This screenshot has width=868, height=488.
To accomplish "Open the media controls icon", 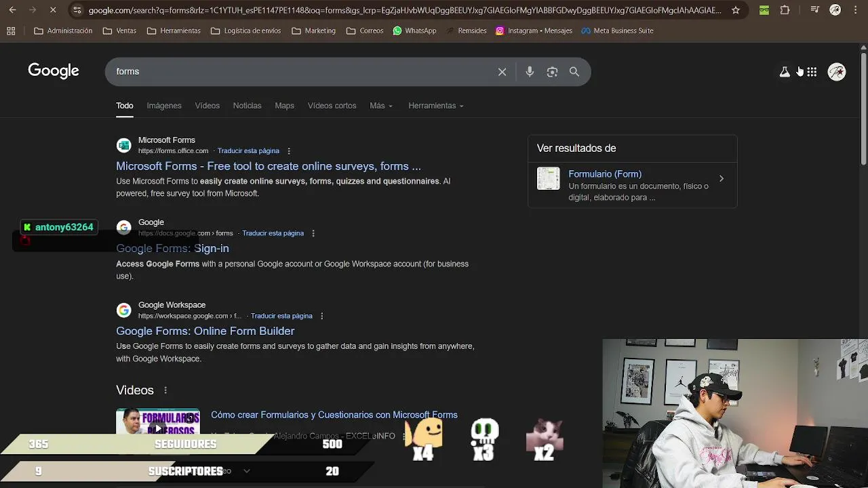I will (814, 10).
